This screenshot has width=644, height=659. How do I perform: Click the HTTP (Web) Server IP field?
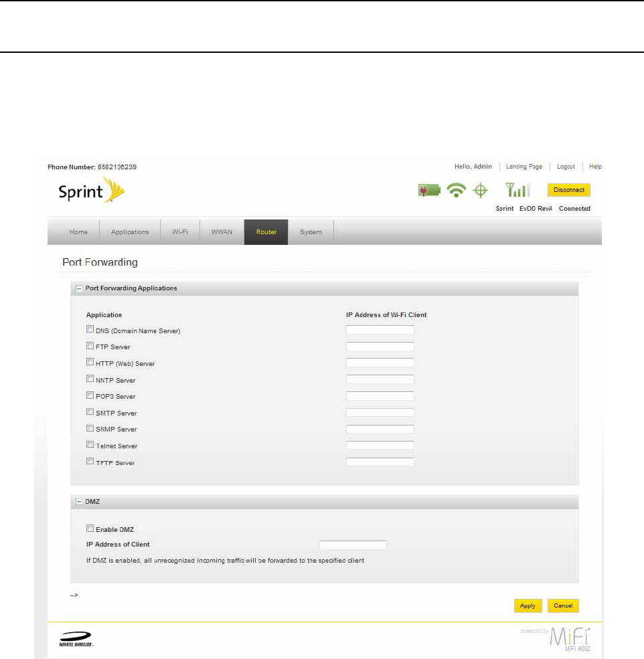click(380, 363)
